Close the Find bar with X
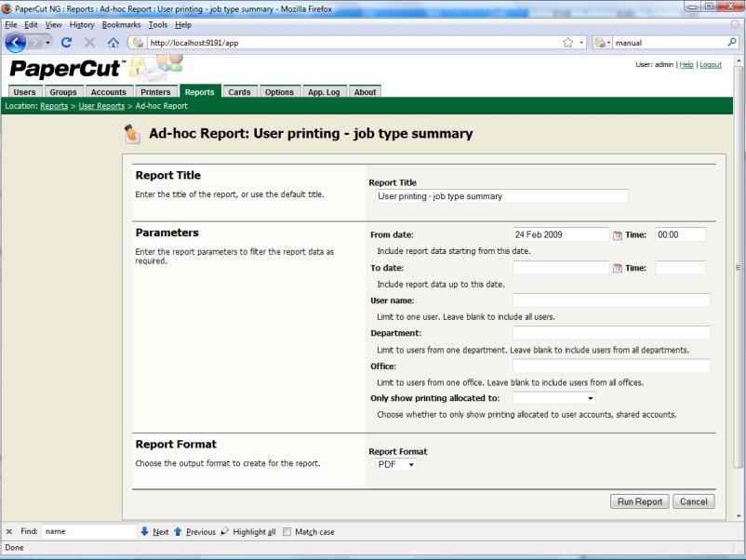 (9, 531)
